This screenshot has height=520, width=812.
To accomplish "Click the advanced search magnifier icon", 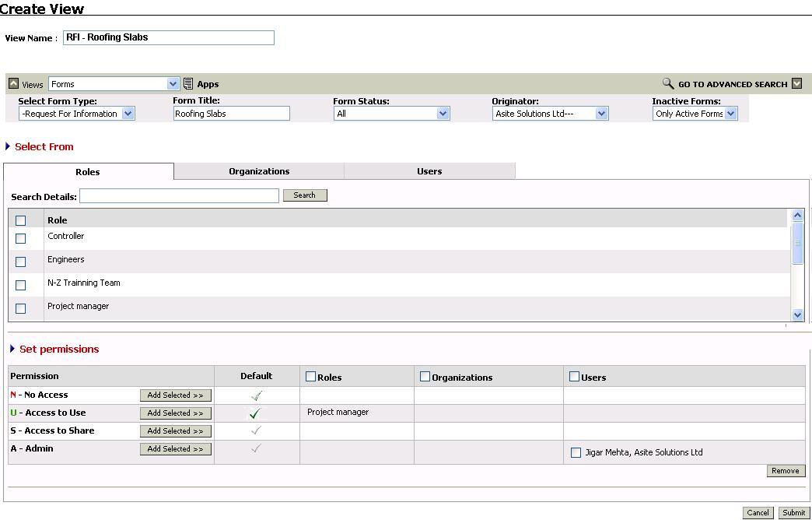I will pyautogui.click(x=667, y=83).
